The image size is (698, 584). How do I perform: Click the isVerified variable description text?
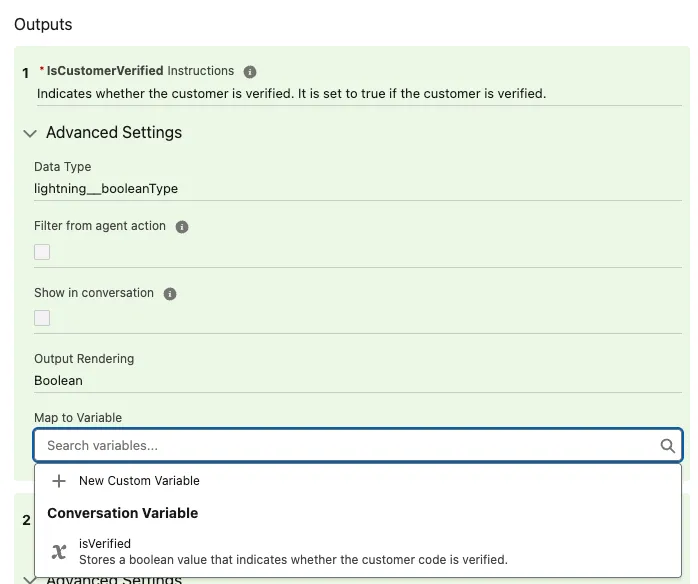tap(293, 560)
